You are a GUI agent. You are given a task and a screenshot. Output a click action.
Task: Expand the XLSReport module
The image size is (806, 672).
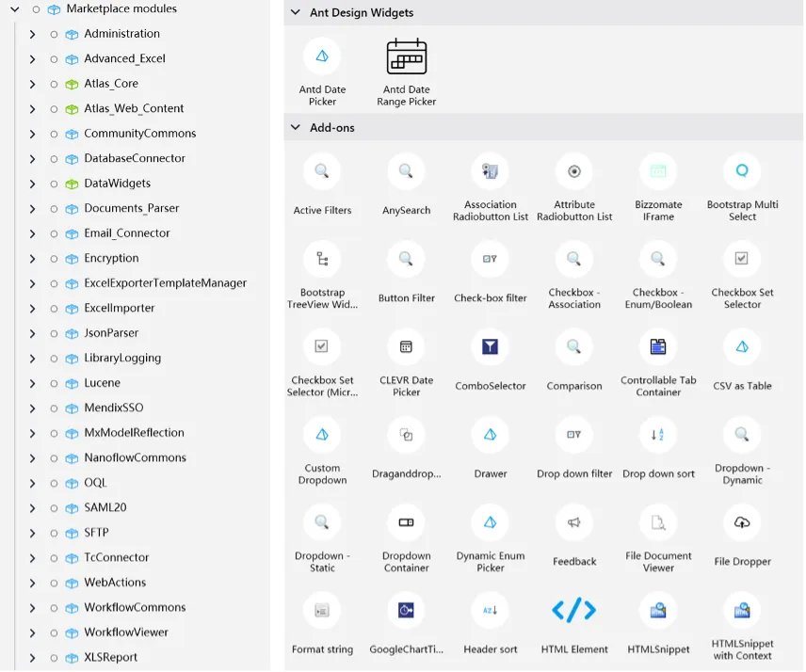click(32, 658)
